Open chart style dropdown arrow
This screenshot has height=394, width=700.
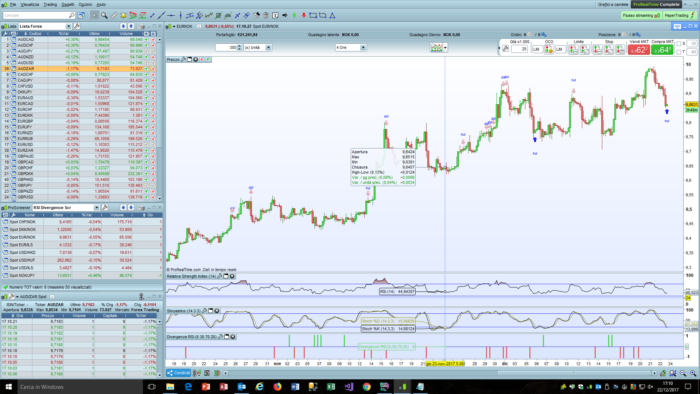point(445,47)
